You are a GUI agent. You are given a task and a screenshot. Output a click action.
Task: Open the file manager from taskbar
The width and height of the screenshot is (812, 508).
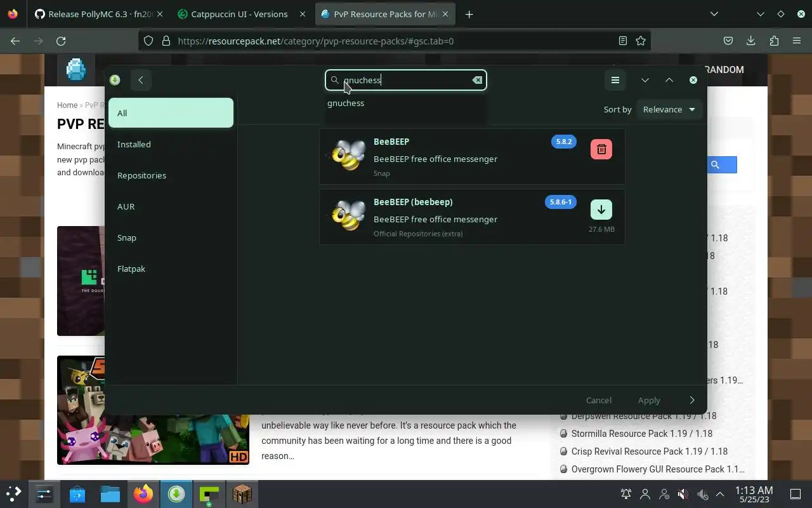point(110,493)
